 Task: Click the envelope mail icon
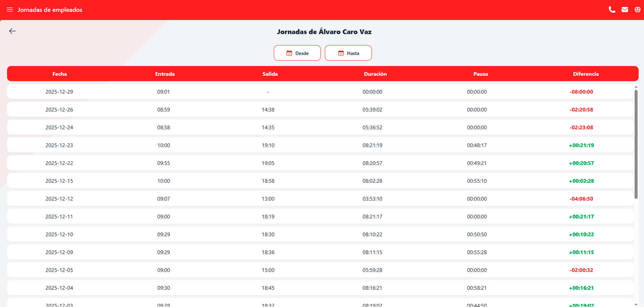click(x=625, y=10)
